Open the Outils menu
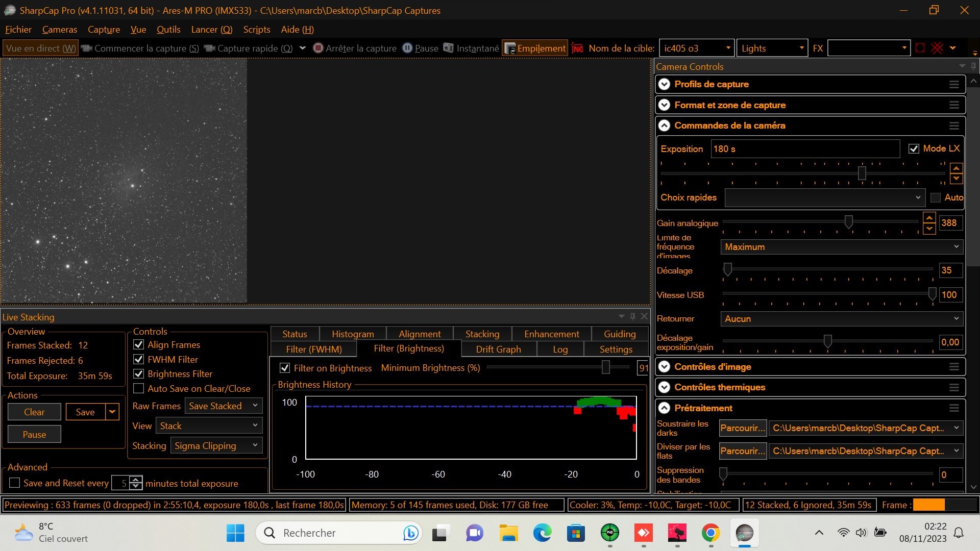Image resolution: width=980 pixels, height=551 pixels. [x=168, y=30]
